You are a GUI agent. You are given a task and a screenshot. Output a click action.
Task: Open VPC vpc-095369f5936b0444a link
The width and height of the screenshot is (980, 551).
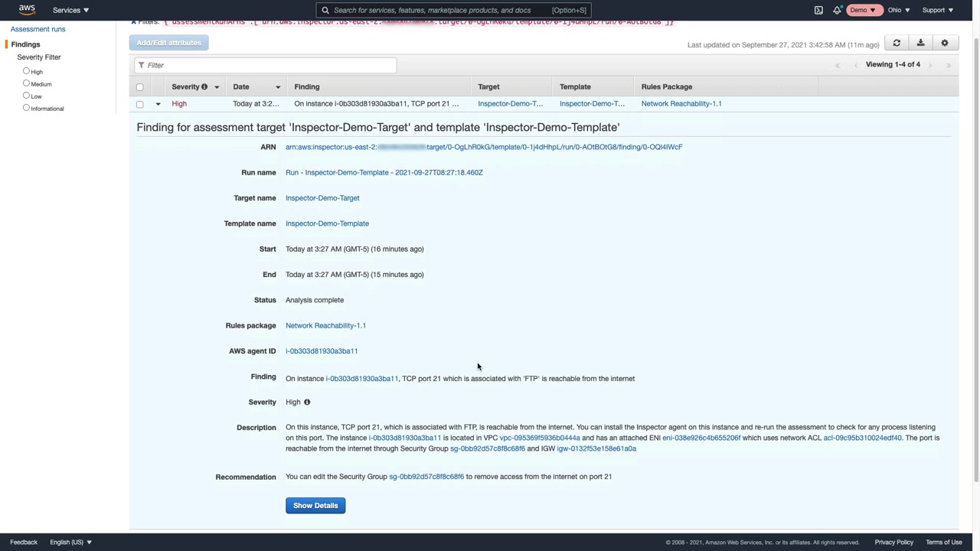(x=540, y=438)
